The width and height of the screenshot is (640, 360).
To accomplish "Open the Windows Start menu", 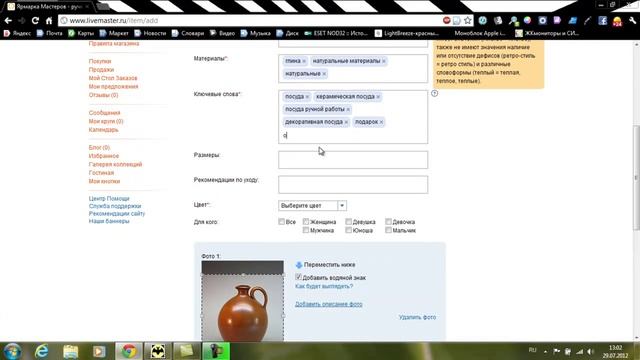I will [12, 351].
